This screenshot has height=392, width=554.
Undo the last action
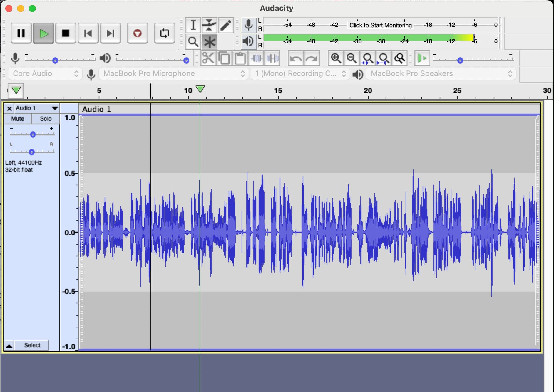coord(296,58)
